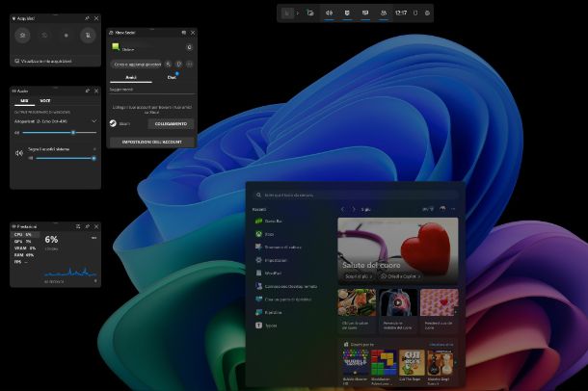588x391 pixels.
Task: Go to previous page in search highlights
Action: click(342, 209)
